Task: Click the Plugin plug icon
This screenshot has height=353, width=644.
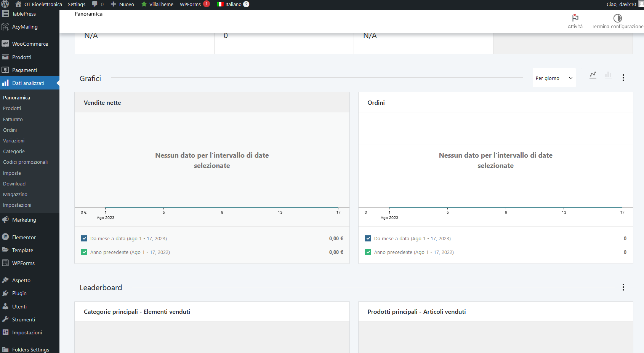Action: tap(5, 293)
